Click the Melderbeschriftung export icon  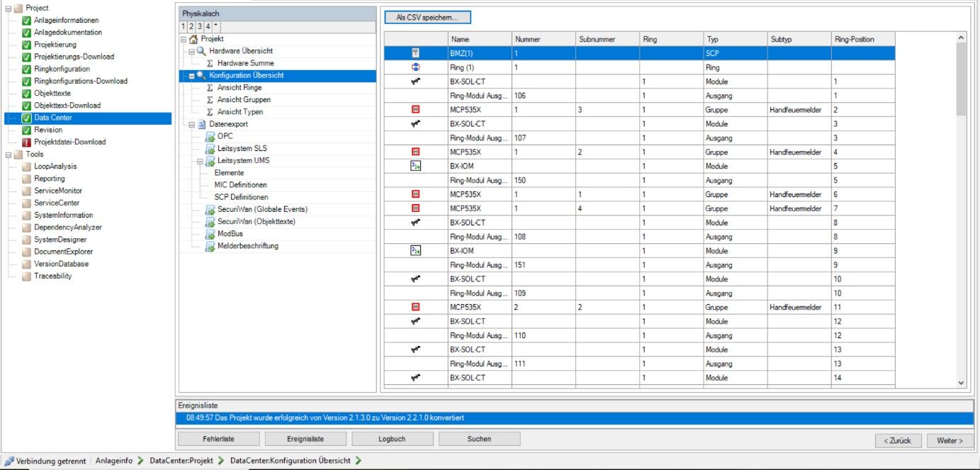click(210, 246)
